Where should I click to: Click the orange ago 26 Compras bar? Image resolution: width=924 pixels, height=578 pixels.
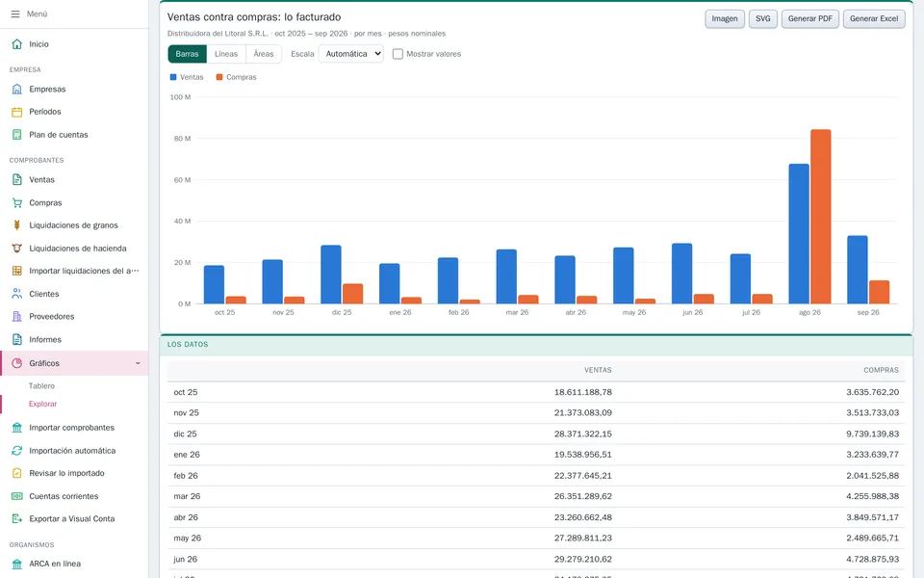(x=821, y=217)
